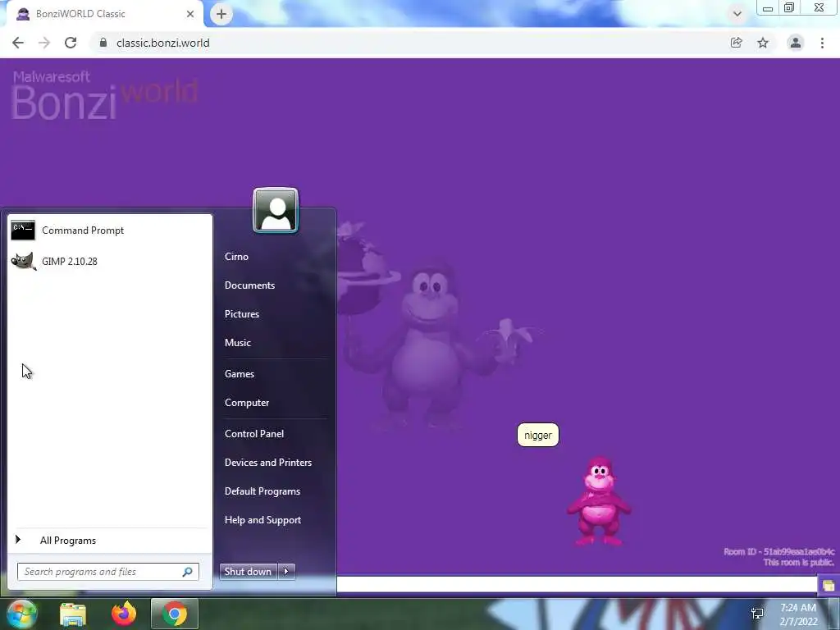Image resolution: width=840 pixels, height=630 pixels.
Task: Click the lock site info icon
Action: point(103,43)
